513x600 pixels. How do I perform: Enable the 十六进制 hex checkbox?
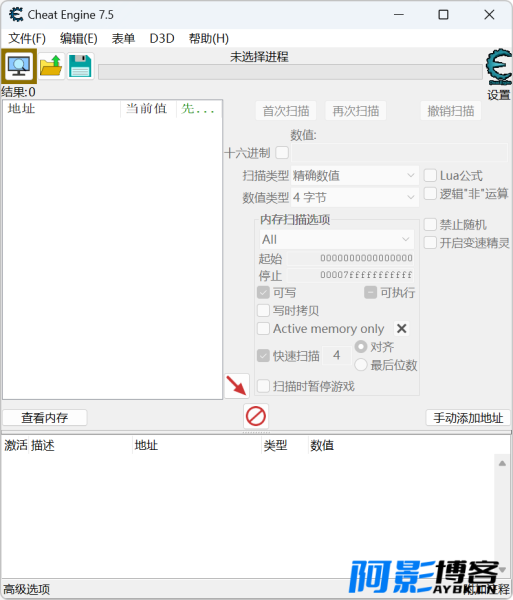pos(282,153)
